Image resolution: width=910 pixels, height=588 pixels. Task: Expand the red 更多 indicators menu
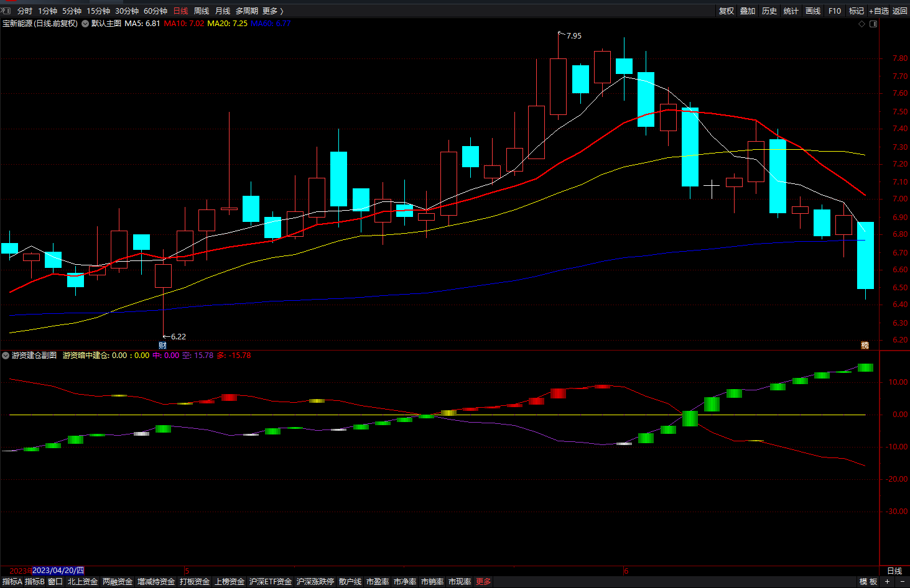(483, 582)
